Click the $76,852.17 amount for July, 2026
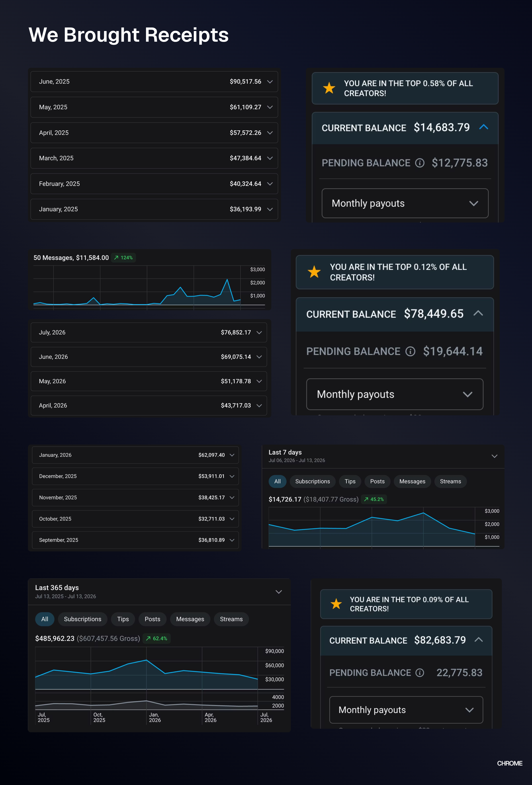Screen dimensions: 532x785 point(236,332)
